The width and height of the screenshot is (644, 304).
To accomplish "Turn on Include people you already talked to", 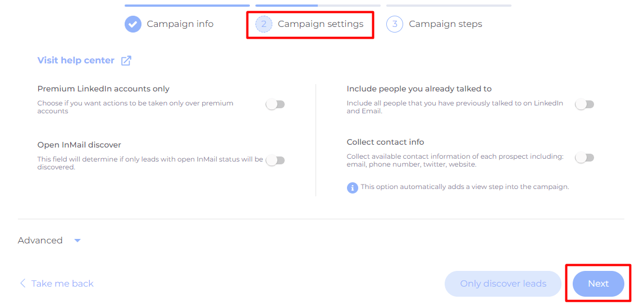I will coord(584,105).
